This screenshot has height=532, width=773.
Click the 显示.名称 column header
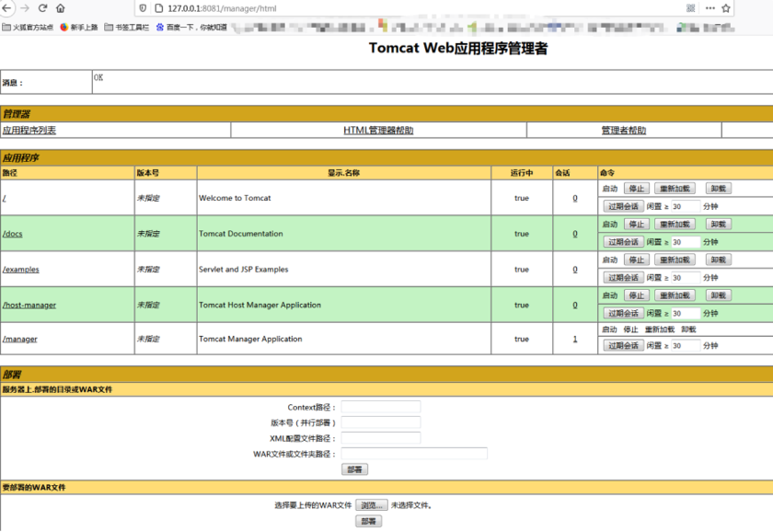click(343, 172)
